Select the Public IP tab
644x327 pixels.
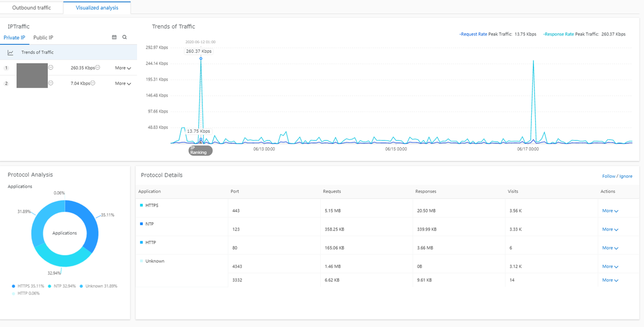(43, 38)
